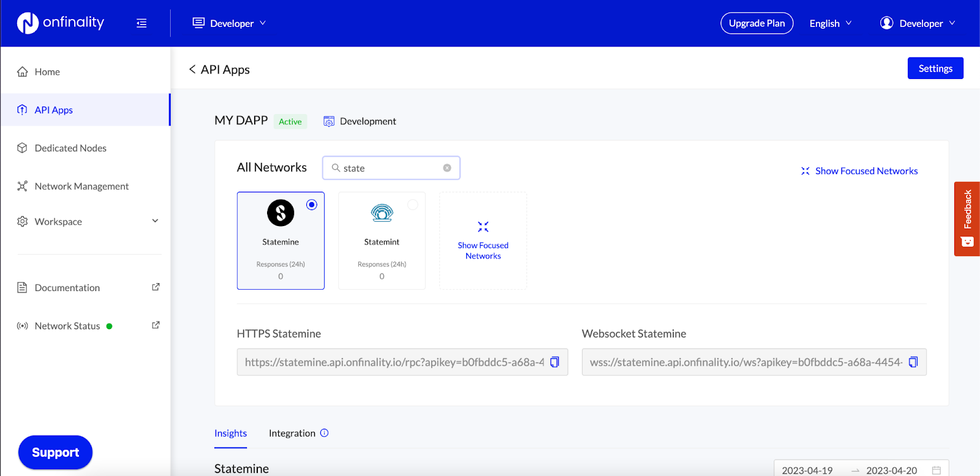Click the Documentation file icon
The width and height of the screenshot is (980, 476).
point(23,287)
